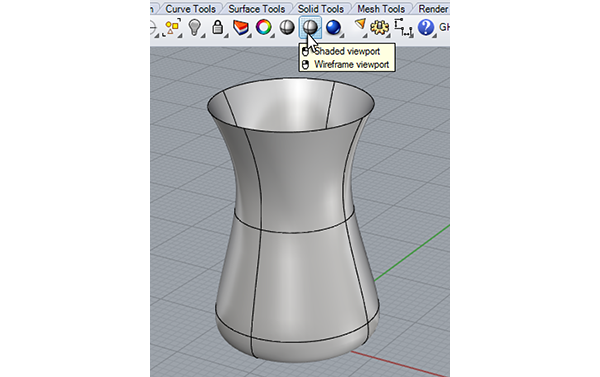This screenshot has height=377, width=600.
Task: Click the Select objects shapes icon
Action: (x=172, y=28)
